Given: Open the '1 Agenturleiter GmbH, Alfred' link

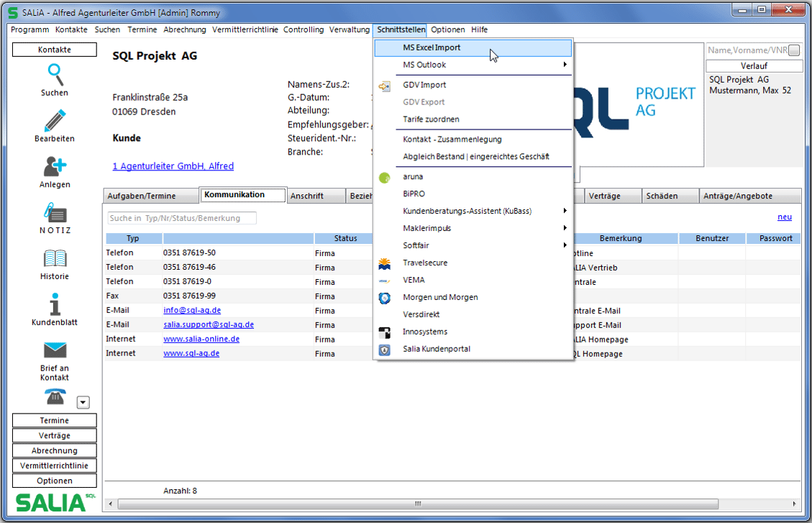Looking at the screenshot, I should 173,166.
